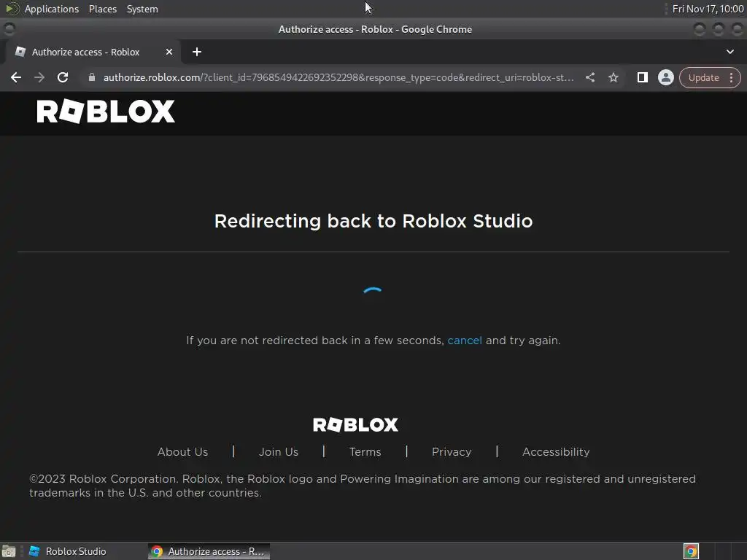Image resolution: width=747 pixels, height=560 pixels.
Task: Click the address bar URL
Action: point(338,77)
